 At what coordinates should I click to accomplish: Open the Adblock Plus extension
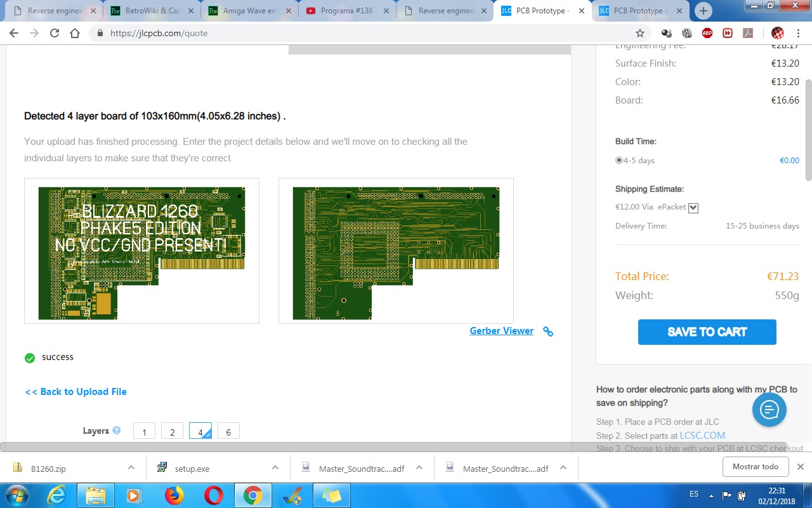[x=707, y=33]
